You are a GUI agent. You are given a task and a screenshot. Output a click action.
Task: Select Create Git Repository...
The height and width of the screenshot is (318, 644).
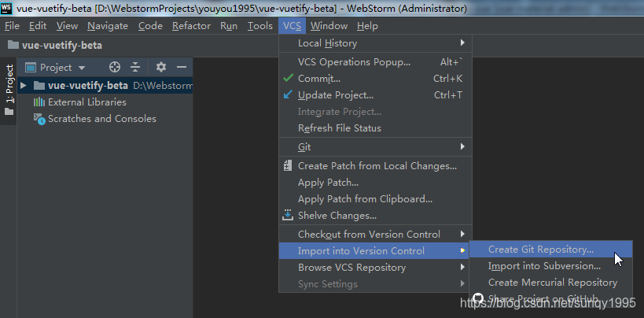(550, 250)
